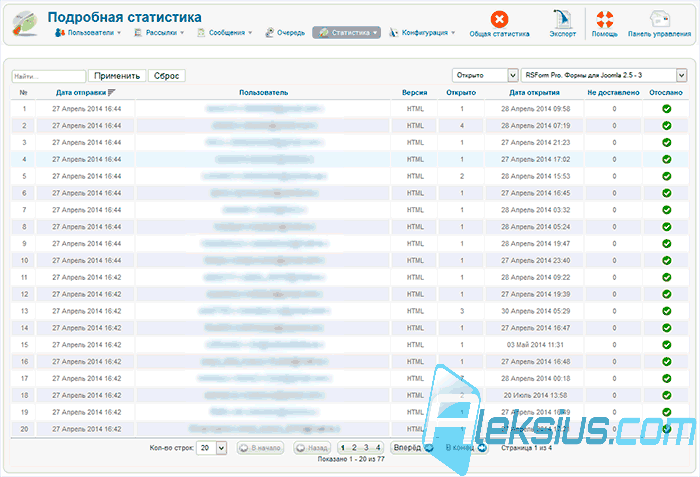Sort by Открыто column header
The width and height of the screenshot is (700, 477).
pyautogui.click(x=461, y=92)
